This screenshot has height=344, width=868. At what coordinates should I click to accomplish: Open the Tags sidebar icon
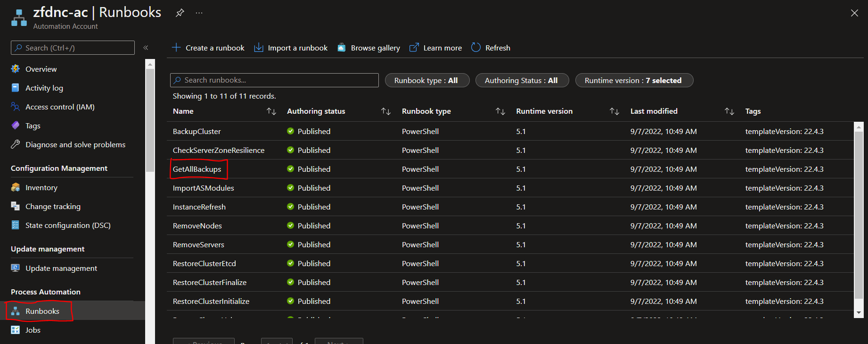[16, 126]
